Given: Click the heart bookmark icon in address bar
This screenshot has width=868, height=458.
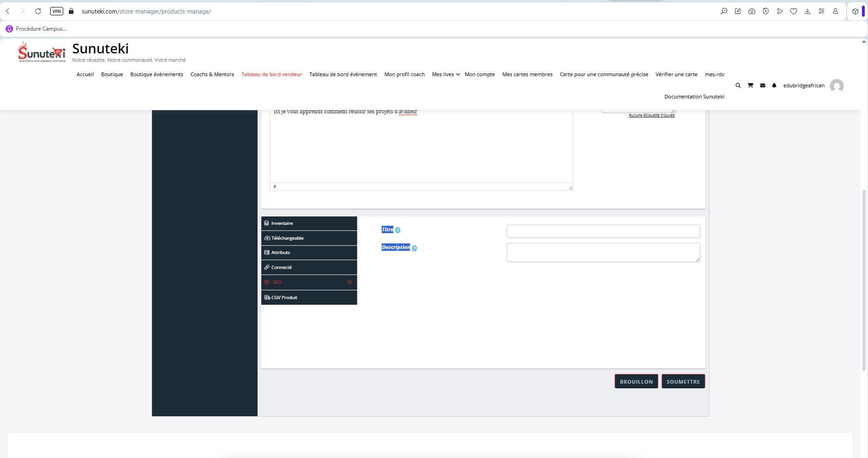Looking at the screenshot, I should [794, 11].
